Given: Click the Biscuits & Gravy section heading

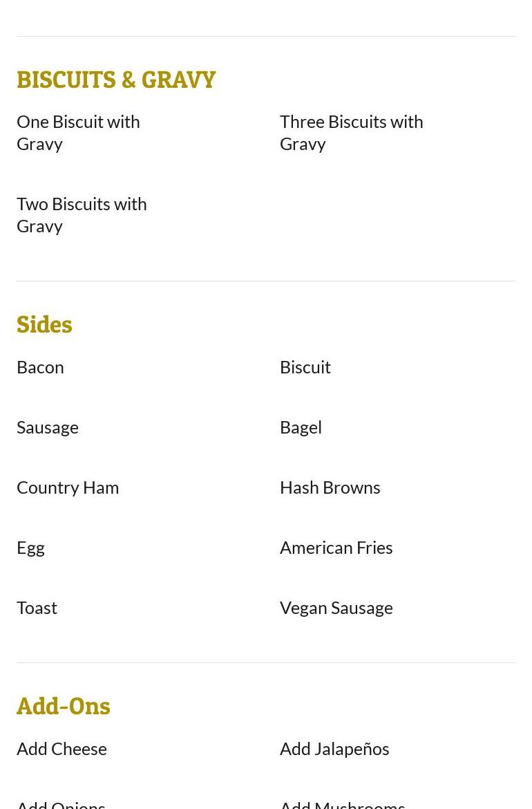Looking at the screenshot, I should pyautogui.click(x=116, y=80).
